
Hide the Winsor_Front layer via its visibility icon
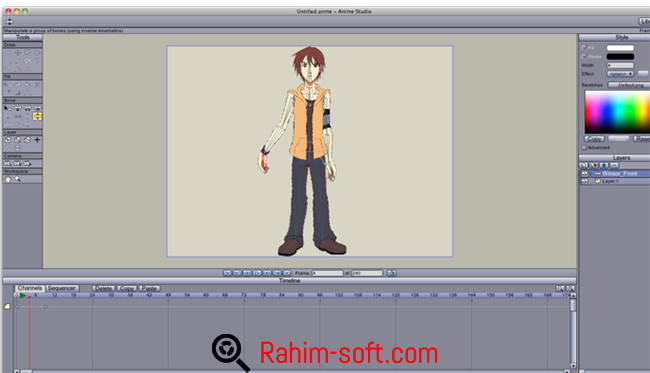pos(585,174)
